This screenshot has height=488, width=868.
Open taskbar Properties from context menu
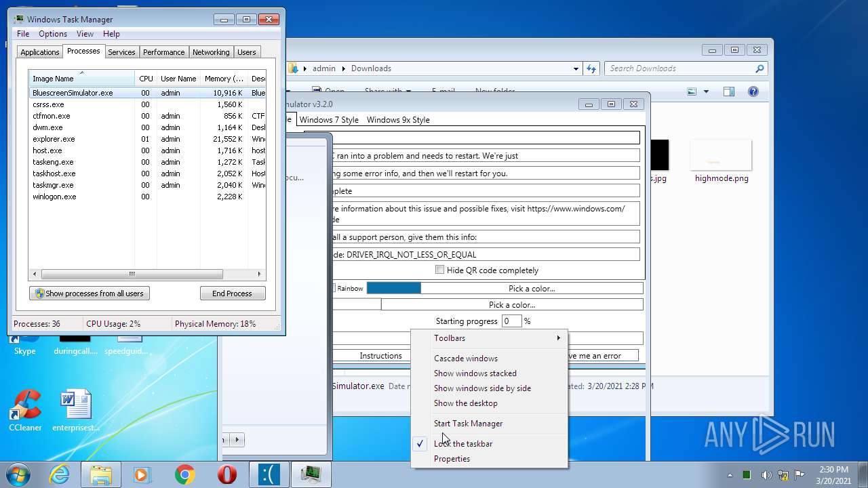click(x=489, y=459)
